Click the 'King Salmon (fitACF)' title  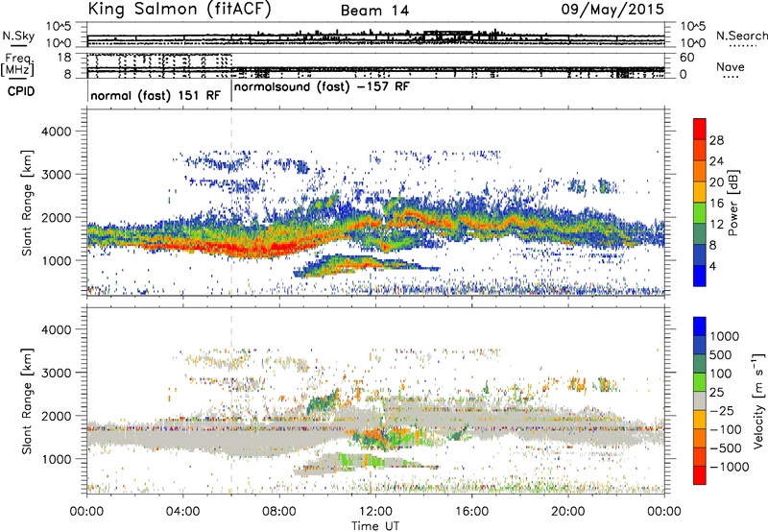180,10
